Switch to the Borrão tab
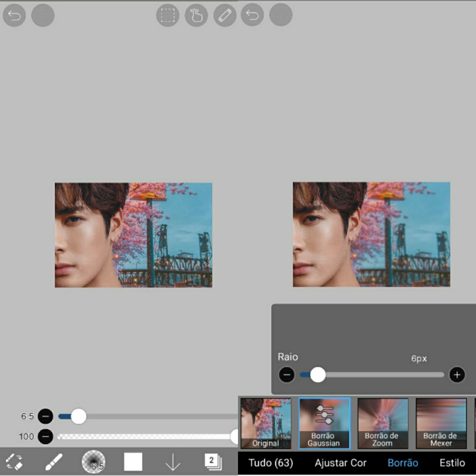The height and width of the screenshot is (476, 476). pos(403,463)
